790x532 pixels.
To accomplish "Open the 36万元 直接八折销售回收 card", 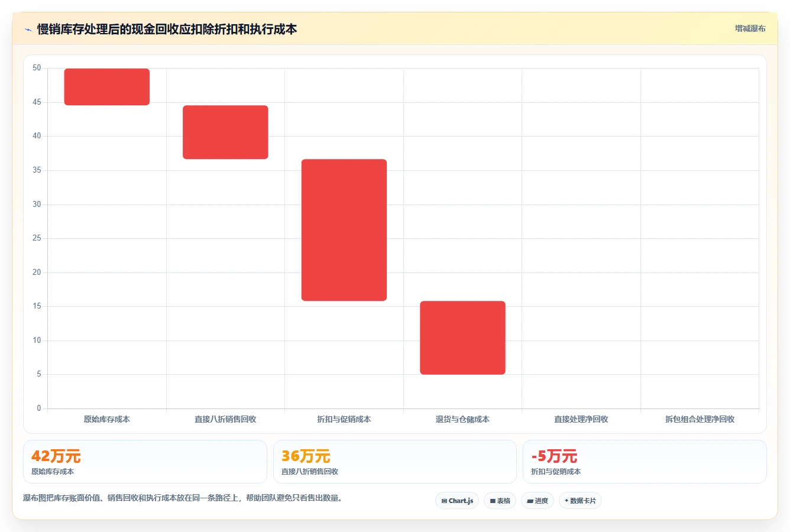I will (x=395, y=462).
